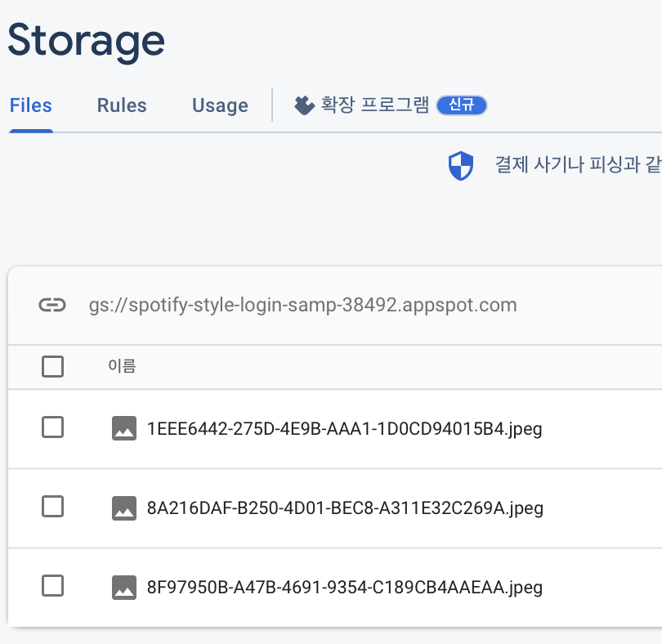Check the box for 8F97950B jpeg file
This screenshot has height=644, width=662.
click(52, 587)
